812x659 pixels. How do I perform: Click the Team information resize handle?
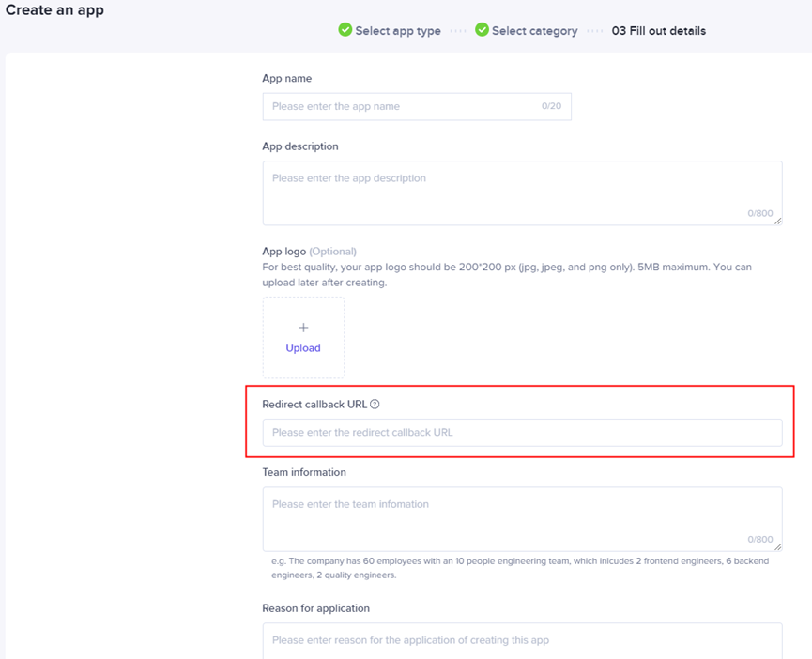coord(777,546)
